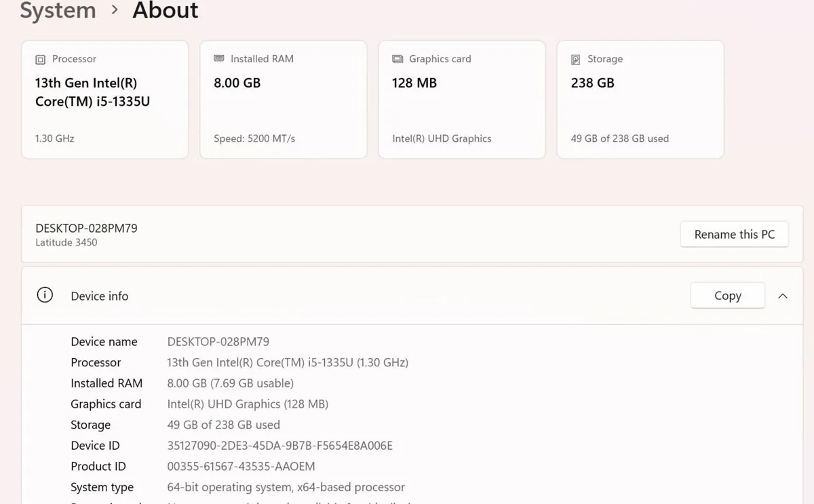Go back to System breadcrumb

point(58,10)
